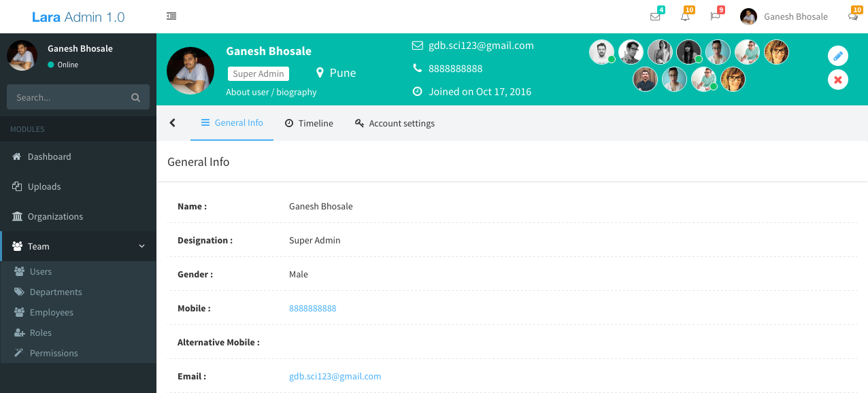Toggle the sidebar with hamburger icon
This screenshot has width=868, height=393.
[171, 16]
